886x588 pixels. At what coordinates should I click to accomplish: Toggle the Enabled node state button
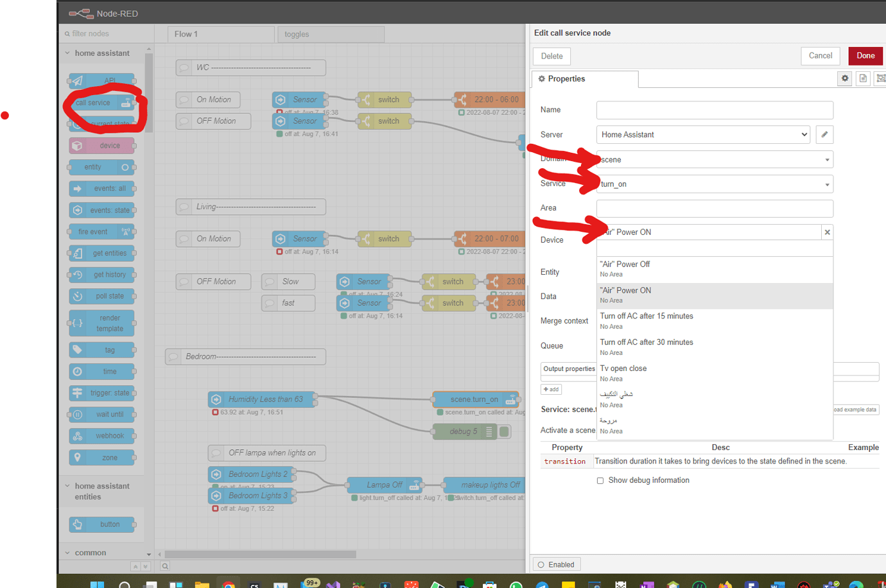click(x=557, y=564)
